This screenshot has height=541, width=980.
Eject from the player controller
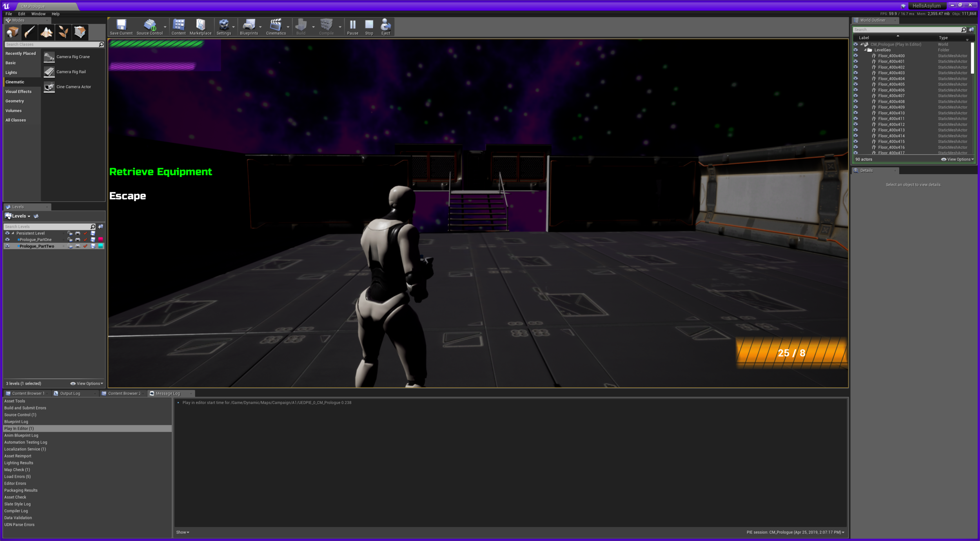pyautogui.click(x=385, y=26)
